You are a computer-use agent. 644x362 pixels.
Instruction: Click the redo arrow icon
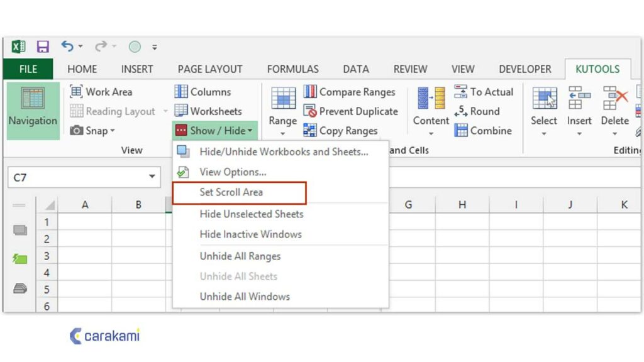101,47
